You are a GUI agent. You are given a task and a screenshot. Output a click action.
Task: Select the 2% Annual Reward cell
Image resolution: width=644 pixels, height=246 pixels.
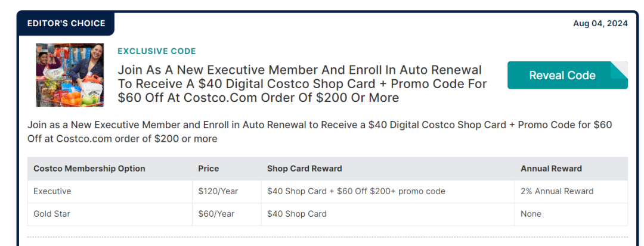pos(571,191)
